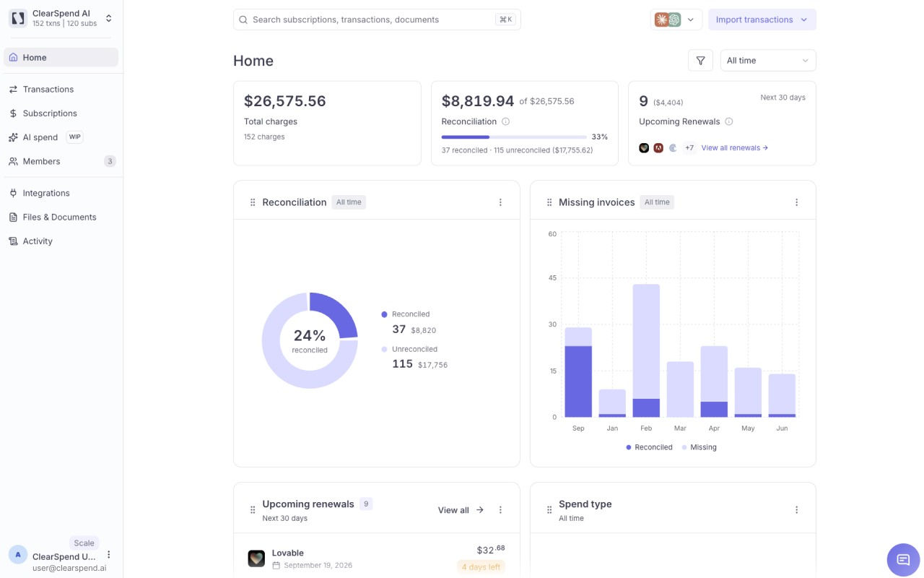Grab the Upcoming renewals card drag handle
Screen dimensions: 924x578
coord(253,510)
